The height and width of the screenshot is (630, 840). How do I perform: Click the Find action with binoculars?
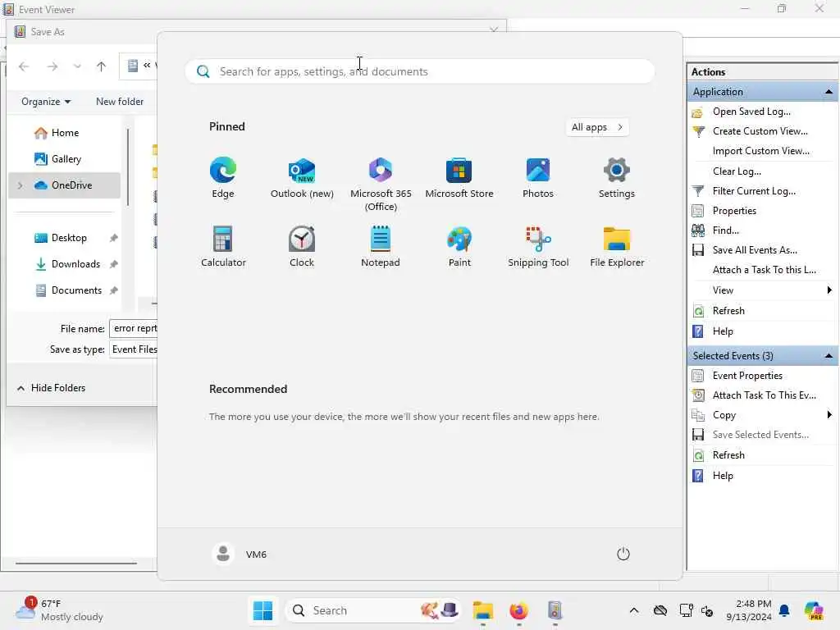[x=725, y=231]
